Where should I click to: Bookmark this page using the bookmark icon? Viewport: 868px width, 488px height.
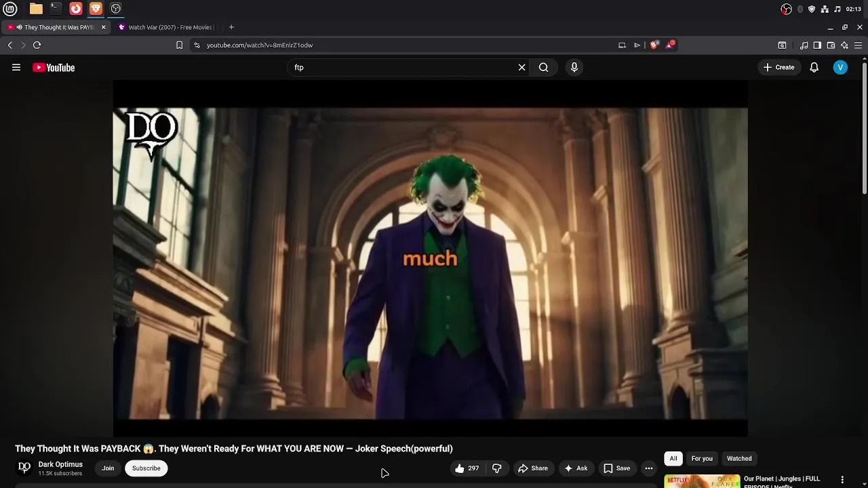pyautogui.click(x=179, y=45)
